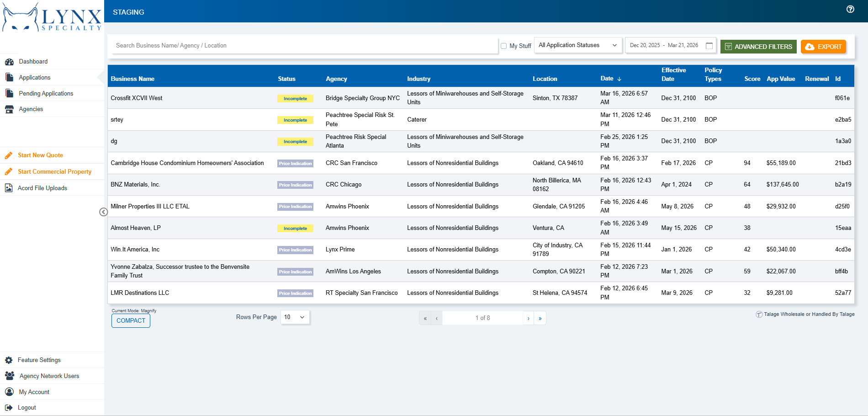Click the Start New Quote pencil icon
The image size is (868, 416).
(8, 155)
